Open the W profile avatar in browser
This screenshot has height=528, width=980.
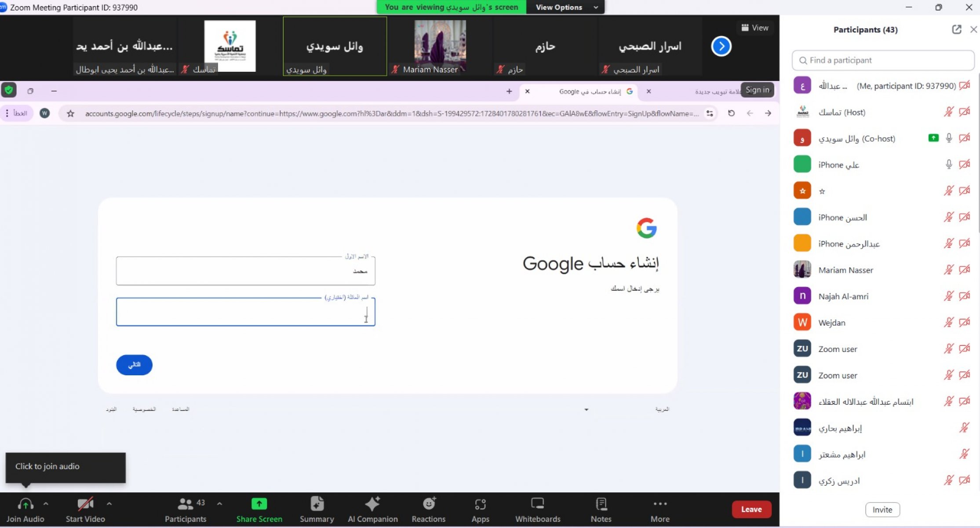coord(44,114)
